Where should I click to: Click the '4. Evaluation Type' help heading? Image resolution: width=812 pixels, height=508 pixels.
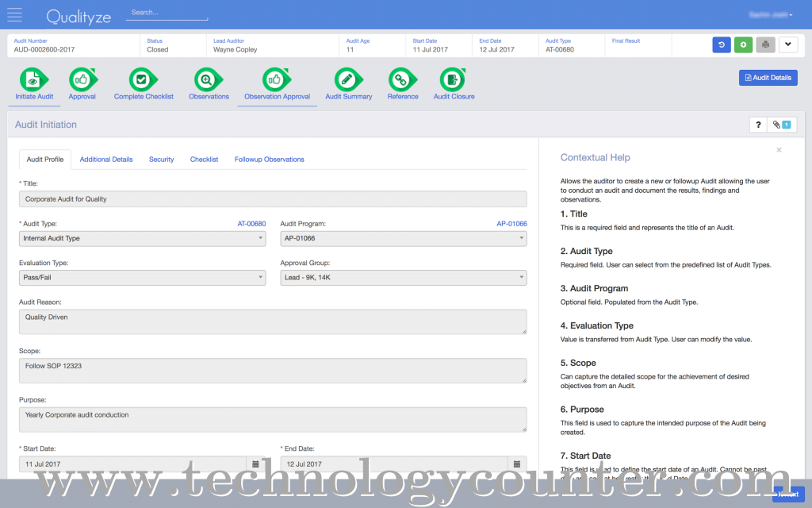596,325
